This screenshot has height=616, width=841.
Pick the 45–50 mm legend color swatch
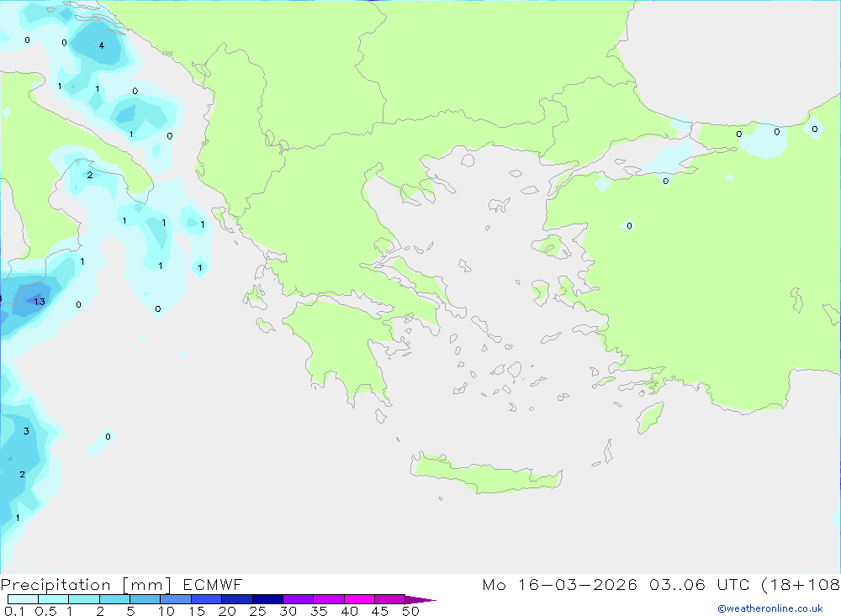pos(390,599)
